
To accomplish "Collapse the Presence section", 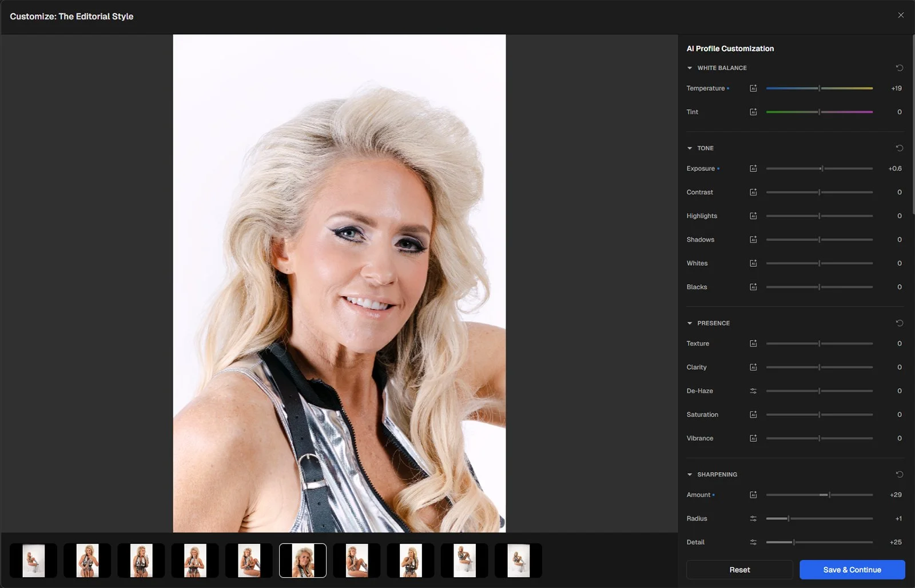I will point(690,323).
